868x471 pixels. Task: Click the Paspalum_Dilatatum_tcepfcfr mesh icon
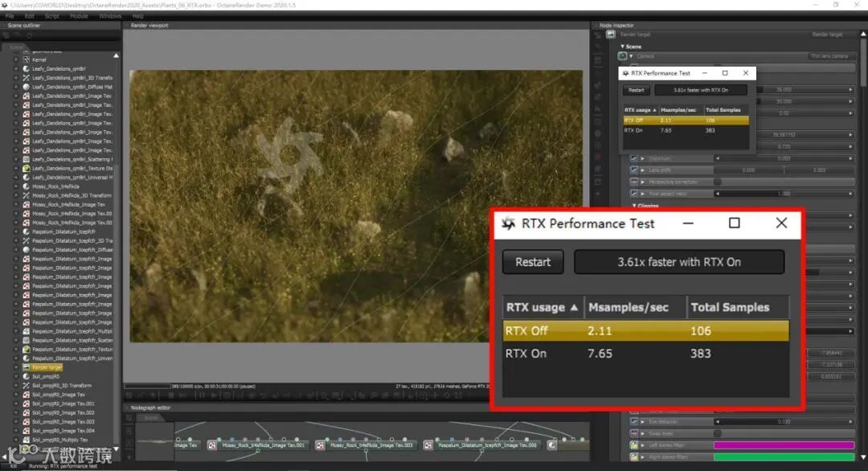point(26,231)
